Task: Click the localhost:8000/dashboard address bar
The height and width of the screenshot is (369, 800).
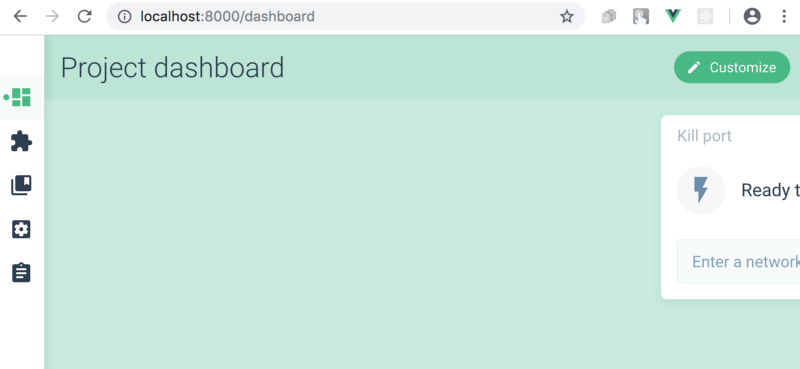Action: [345, 16]
